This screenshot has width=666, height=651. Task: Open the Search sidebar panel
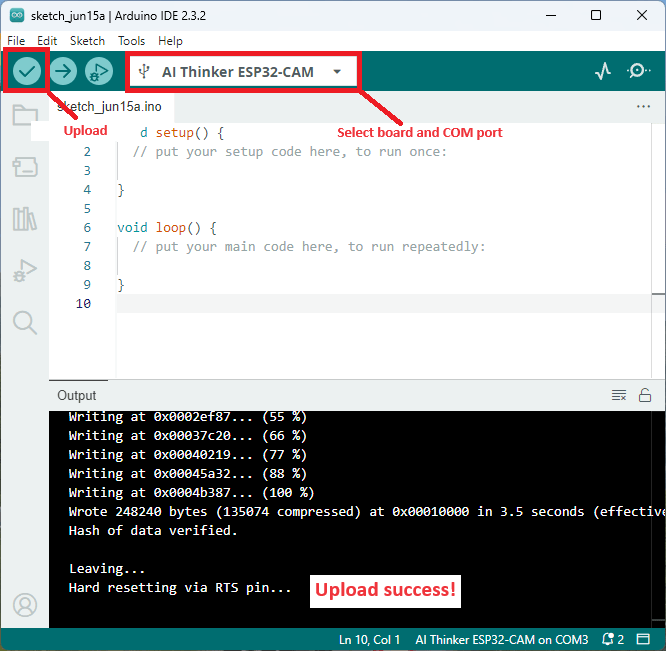click(25, 321)
